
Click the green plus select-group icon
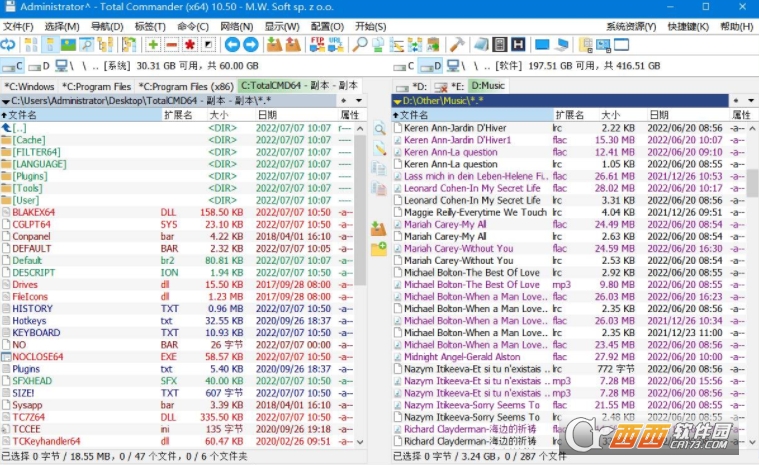[x=153, y=44]
